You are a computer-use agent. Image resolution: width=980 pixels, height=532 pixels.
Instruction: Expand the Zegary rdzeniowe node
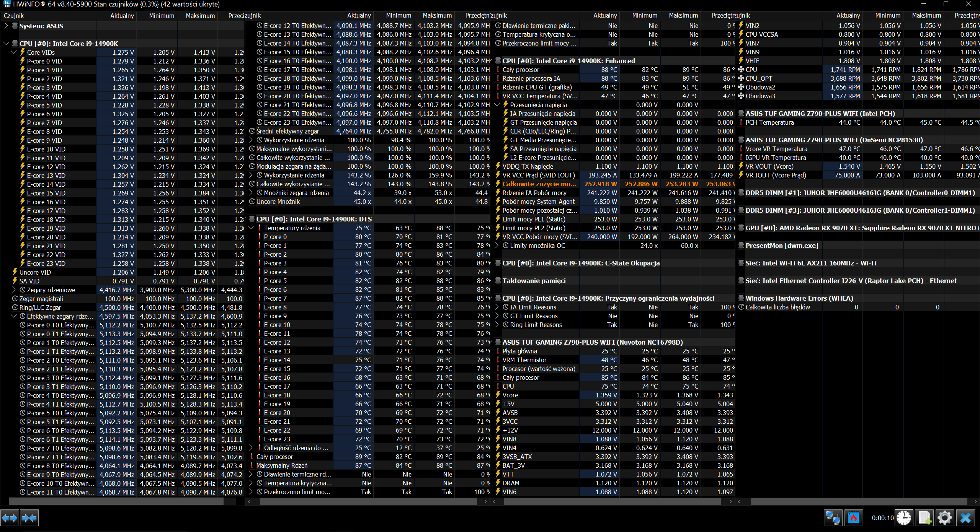click(14, 290)
